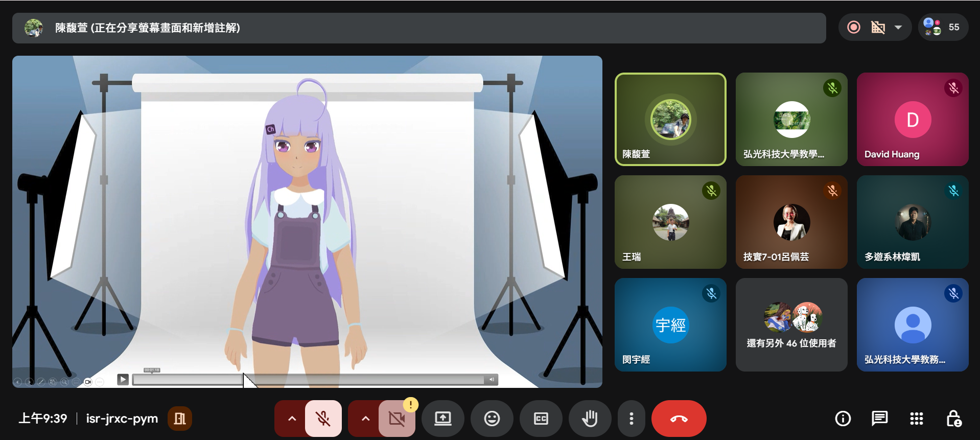
Task: Expand audio settings arrow beside microphone
Action: [x=292, y=419]
